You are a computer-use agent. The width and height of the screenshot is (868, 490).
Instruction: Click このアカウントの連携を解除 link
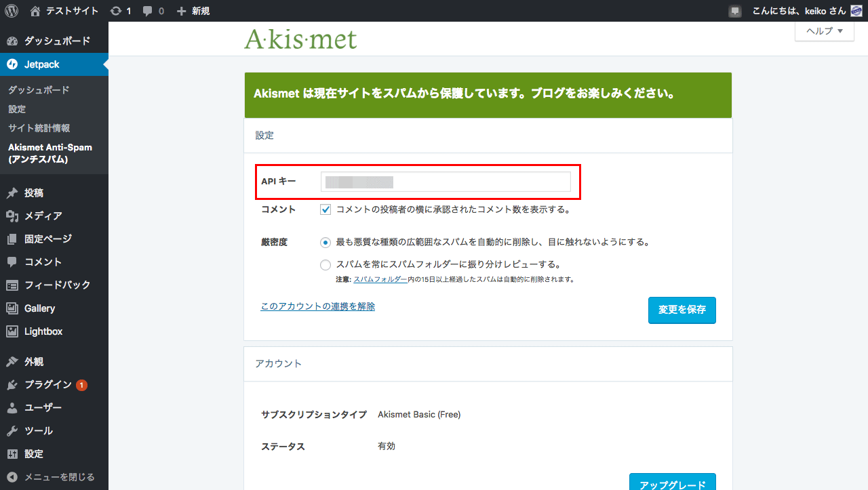pyautogui.click(x=317, y=306)
